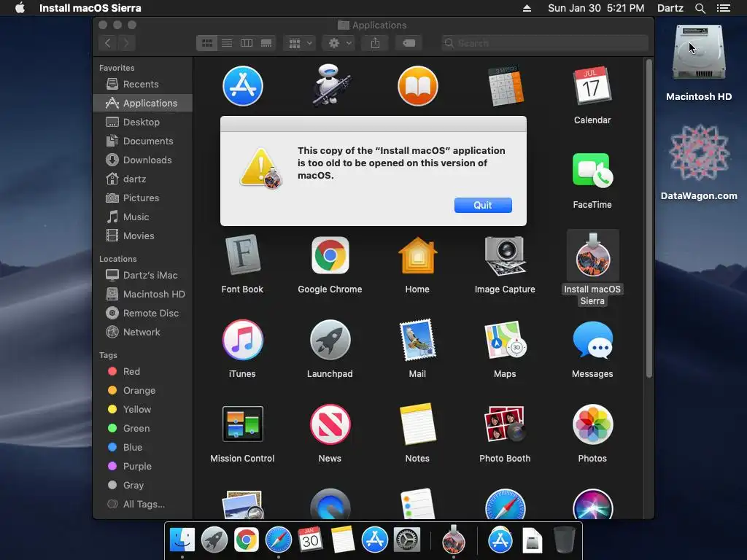
Task: Open Notification Center in menu bar
Action: 724,8
